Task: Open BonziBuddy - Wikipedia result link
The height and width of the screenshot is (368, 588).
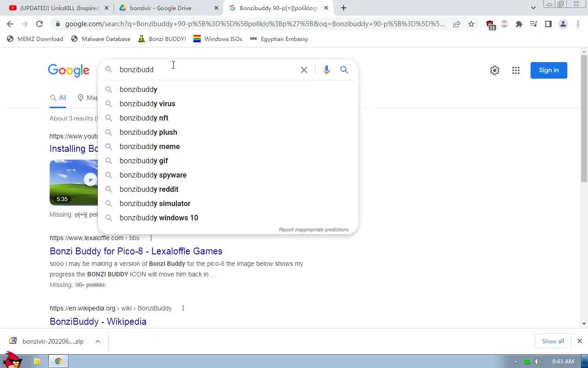Action: point(98,322)
